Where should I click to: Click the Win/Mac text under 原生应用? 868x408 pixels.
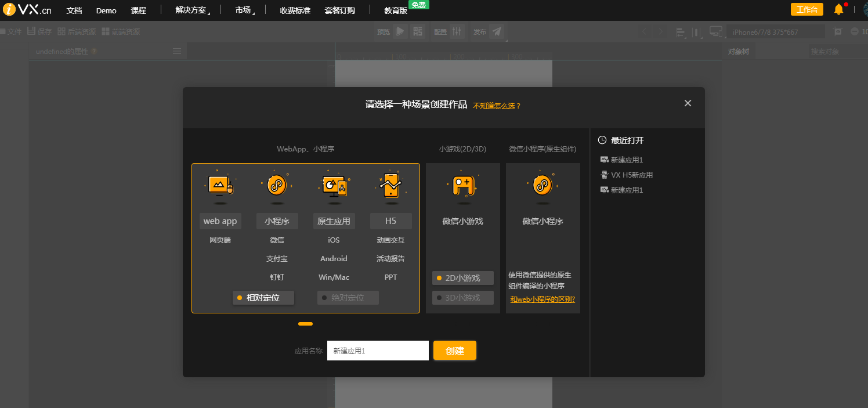[x=334, y=277]
